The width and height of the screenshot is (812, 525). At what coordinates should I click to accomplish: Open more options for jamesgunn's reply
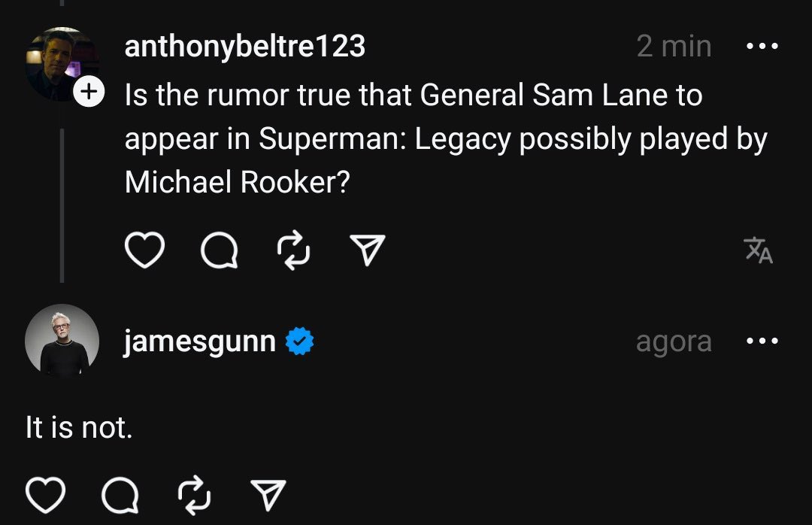[762, 341]
